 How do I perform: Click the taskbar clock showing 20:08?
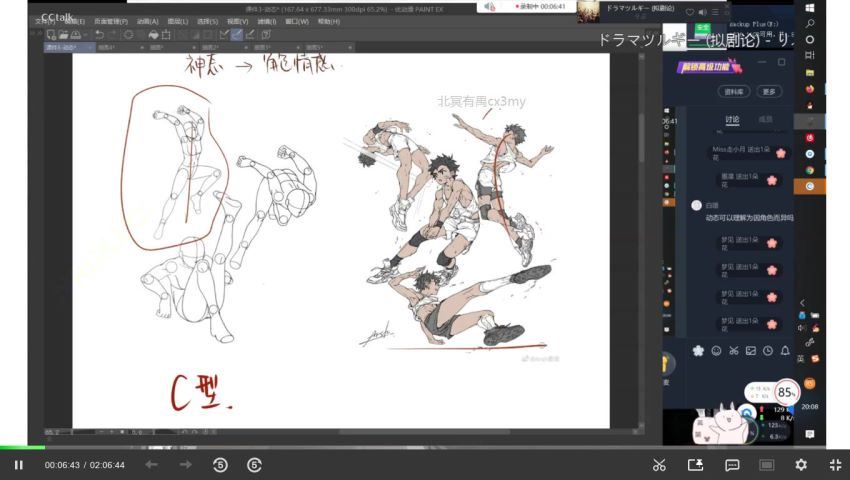pos(810,406)
